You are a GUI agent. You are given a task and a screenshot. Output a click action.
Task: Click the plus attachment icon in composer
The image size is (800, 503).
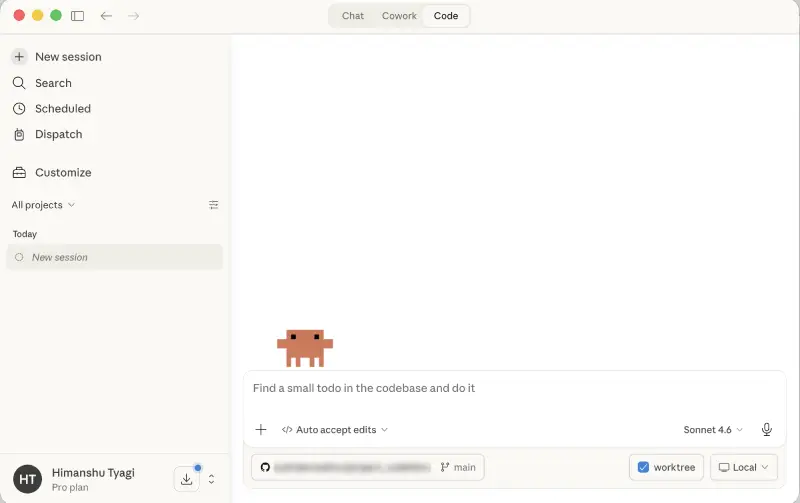tap(261, 430)
